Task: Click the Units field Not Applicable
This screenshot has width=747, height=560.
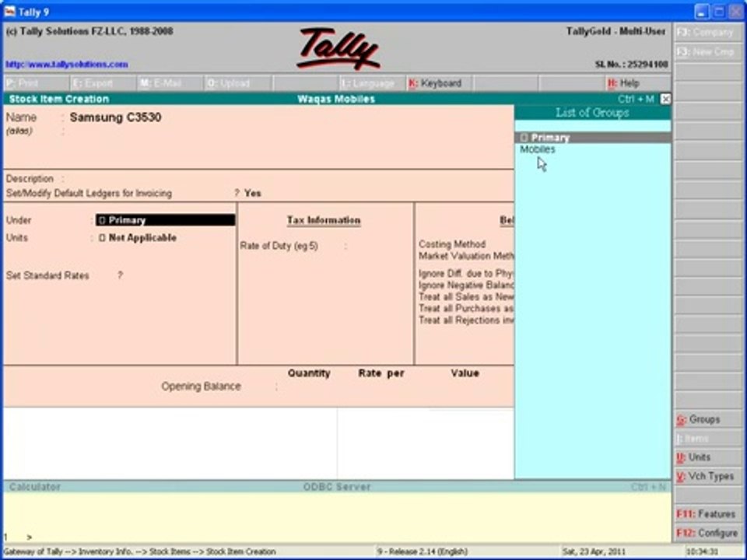Action: tap(138, 238)
